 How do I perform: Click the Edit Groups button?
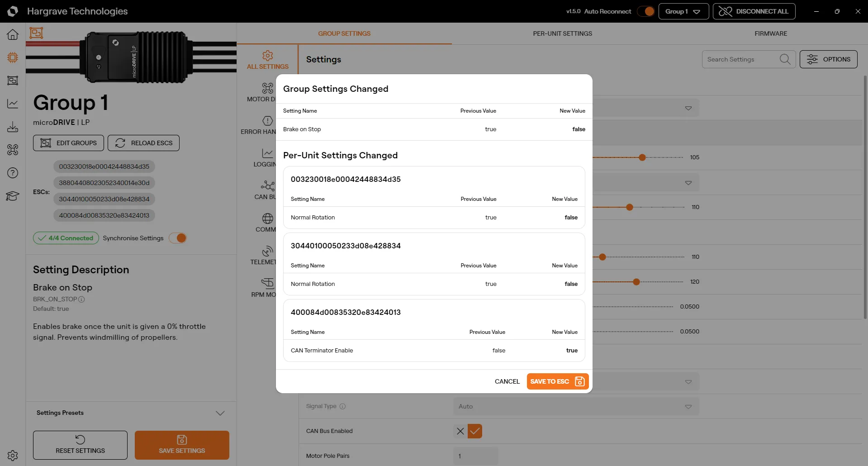click(68, 143)
